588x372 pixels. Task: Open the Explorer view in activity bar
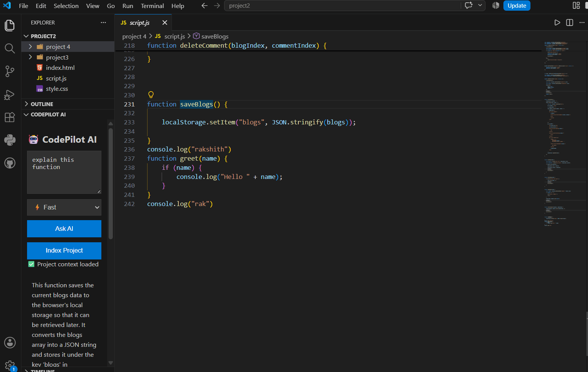point(10,26)
